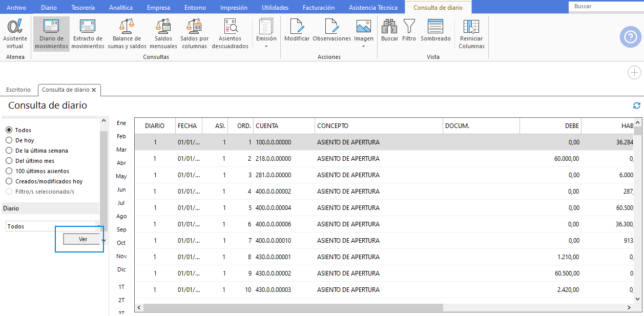This screenshot has width=644, height=316.
Task: Open the Diario ribbon tab
Action: [x=49, y=8]
